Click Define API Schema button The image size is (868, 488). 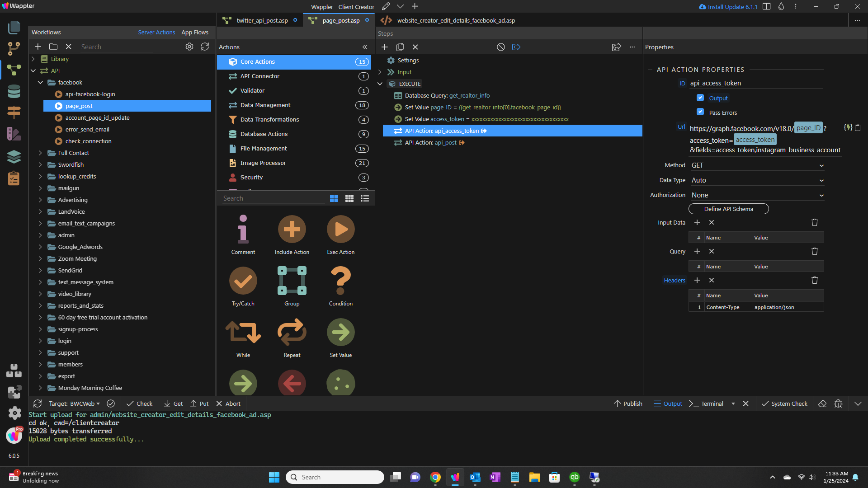(728, 209)
